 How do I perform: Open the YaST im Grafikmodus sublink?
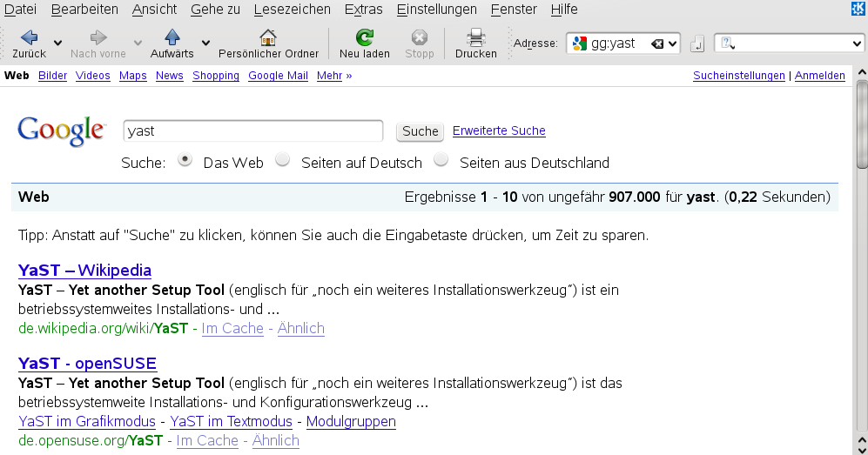point(87,421)
